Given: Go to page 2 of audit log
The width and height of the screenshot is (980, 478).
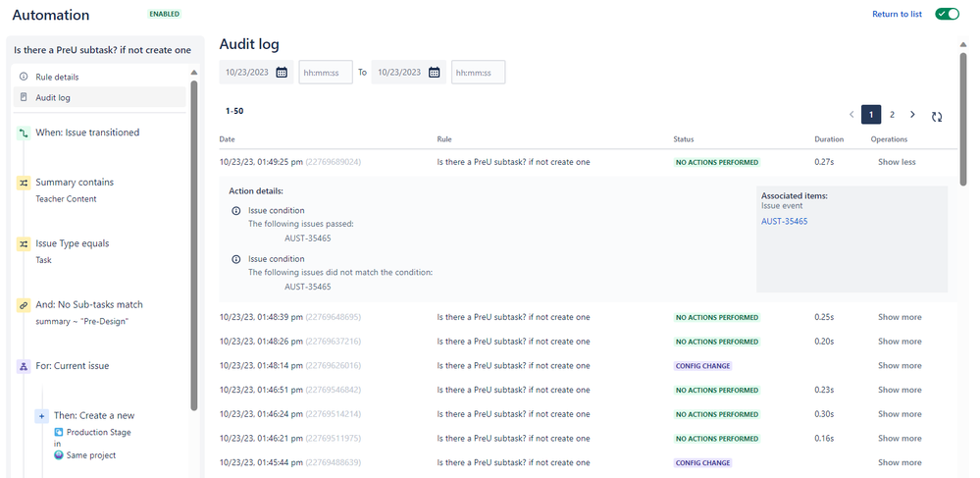Looking at the screenshot, I should click(x=892, y=115).
